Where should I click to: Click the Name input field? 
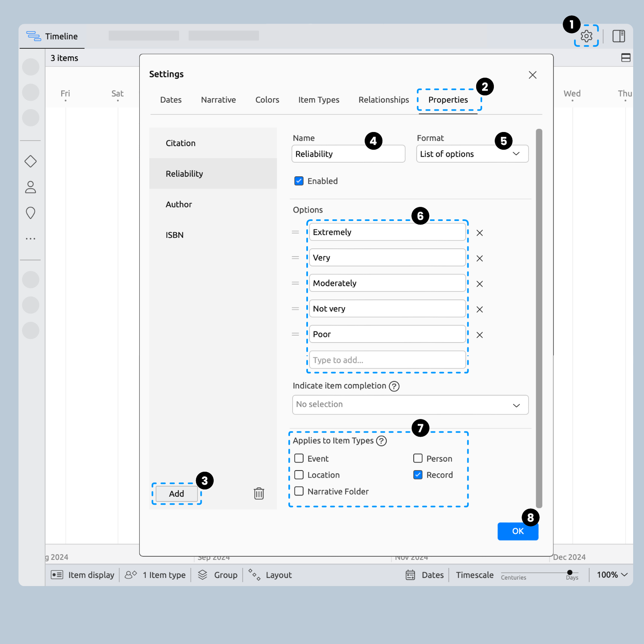(348, 154)
